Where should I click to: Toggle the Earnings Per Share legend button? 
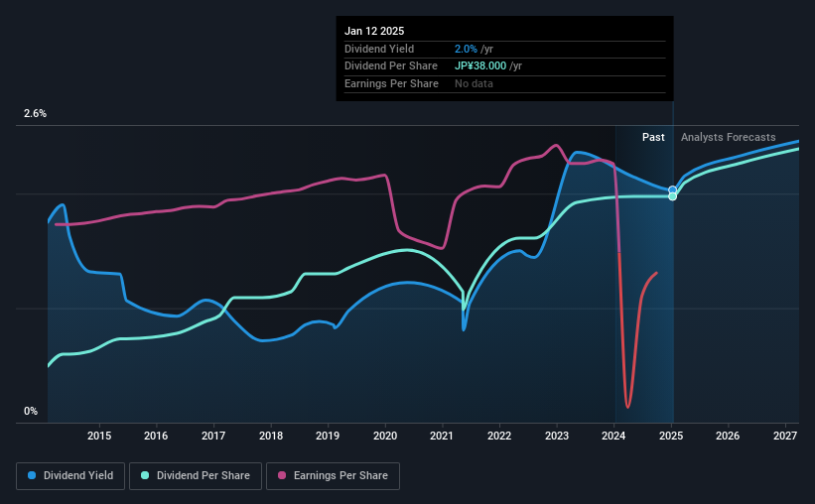pyautogui.click(x=334, y=476)
